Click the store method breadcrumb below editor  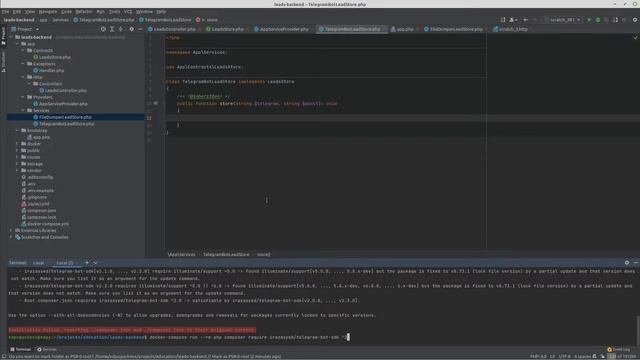pyautogui.click(x=263, y=254)
